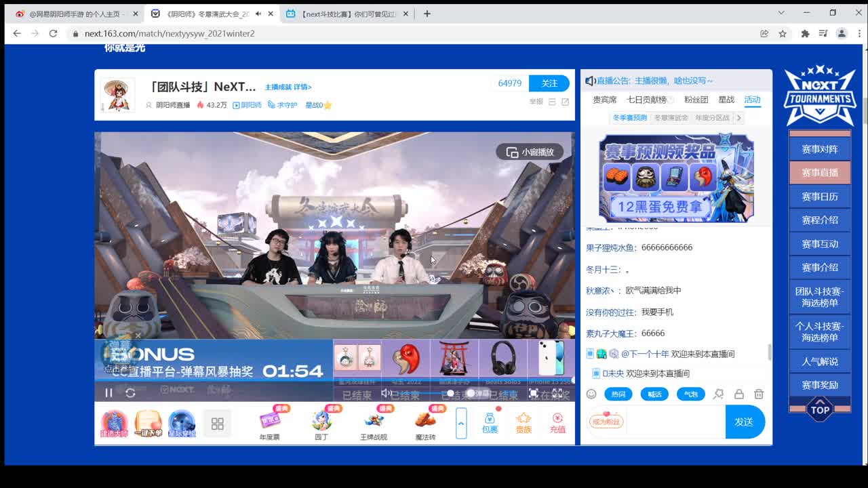Toggle the 弹幕 danmaku switch

click(477, 393)
